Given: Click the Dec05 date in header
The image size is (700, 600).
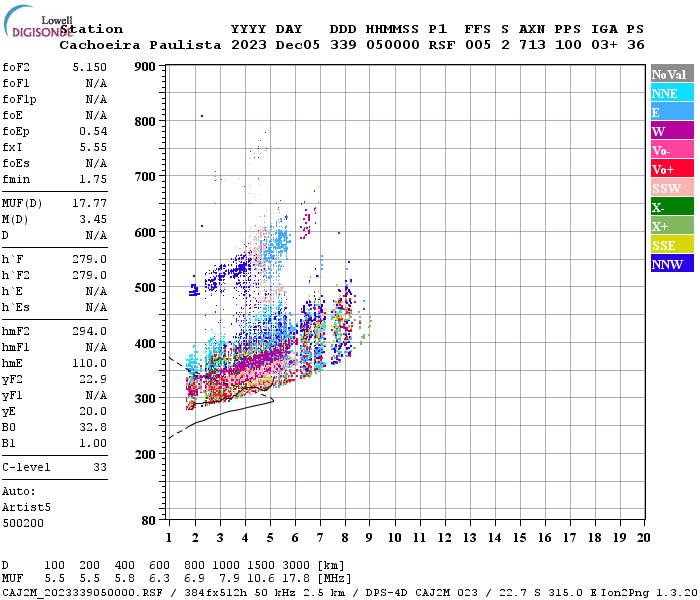Looking at the screenshot, I should pos(297,45).
